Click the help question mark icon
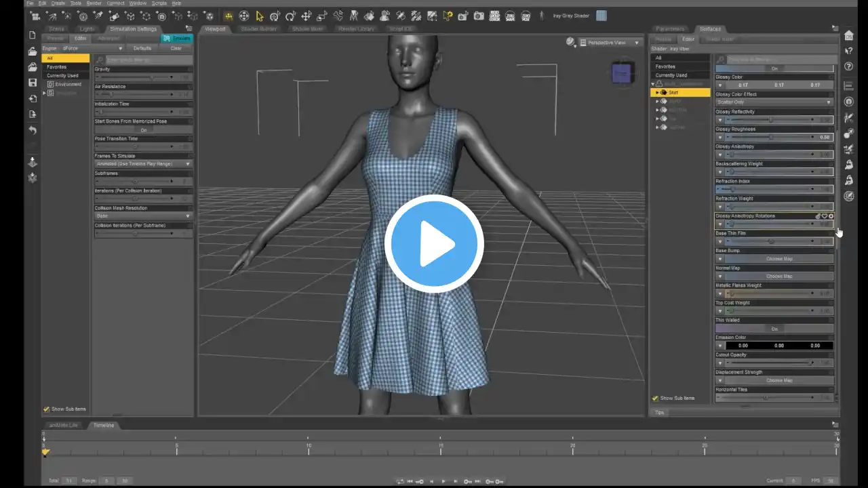Screen dimensions: 868x488 [x=848, y=66]
